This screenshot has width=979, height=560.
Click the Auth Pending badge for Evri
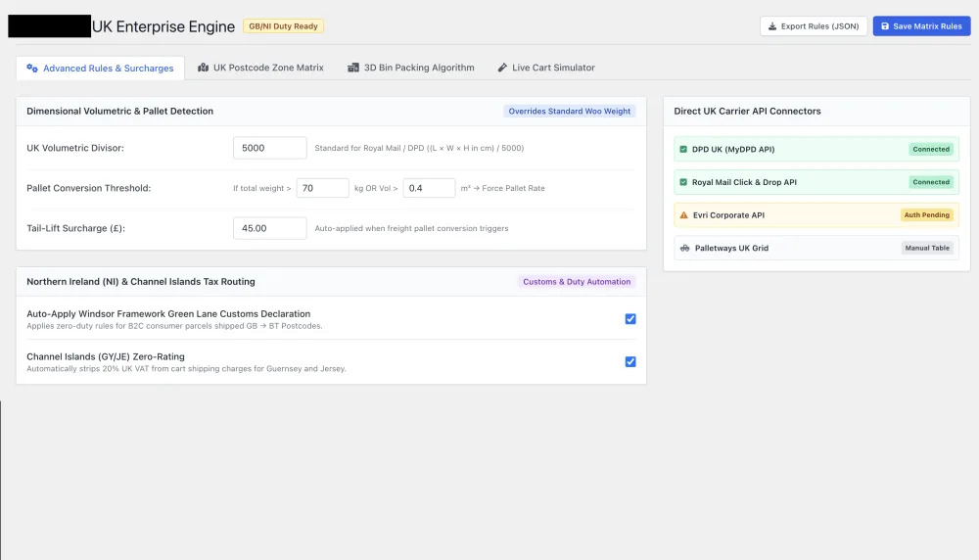(926, 214)
